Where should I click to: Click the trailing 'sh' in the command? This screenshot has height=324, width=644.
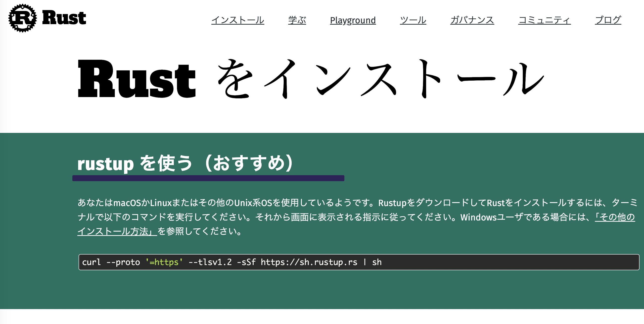pos(377,262)
